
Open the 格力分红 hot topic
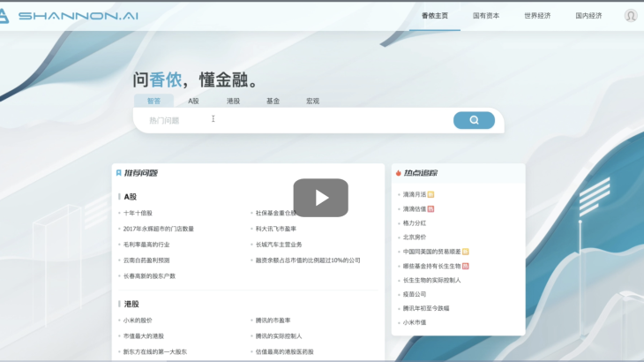coord(415,223)
